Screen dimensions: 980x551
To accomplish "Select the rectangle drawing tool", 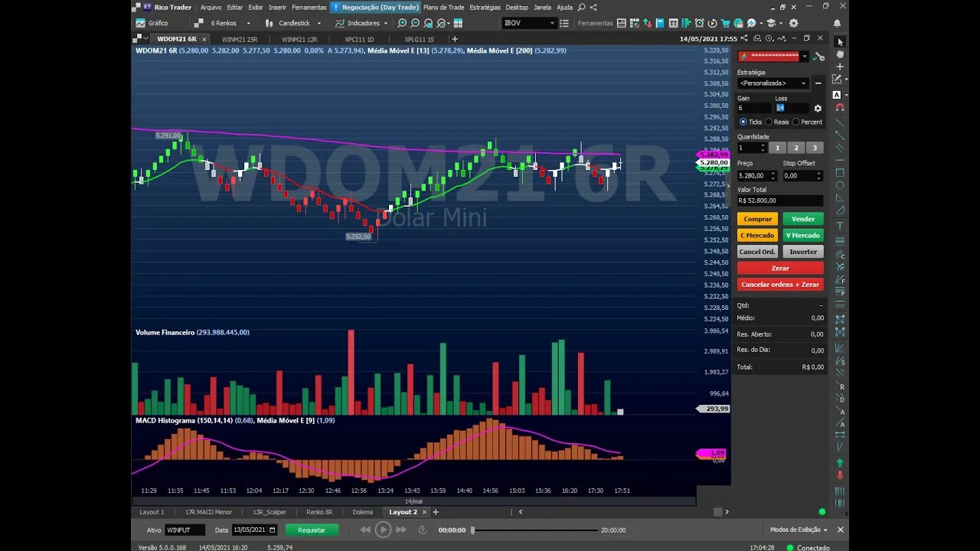I will (840, 172).
